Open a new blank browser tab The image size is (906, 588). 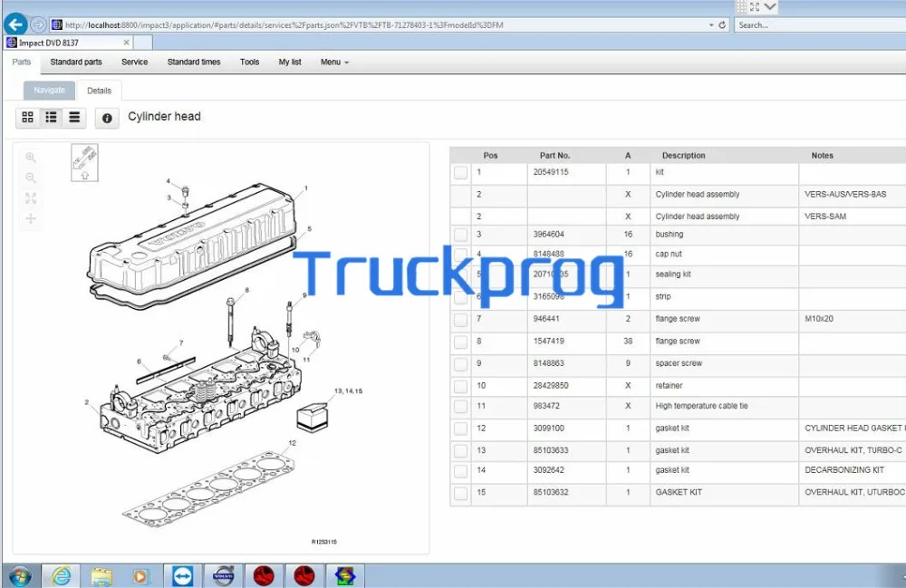click(143, 43)
